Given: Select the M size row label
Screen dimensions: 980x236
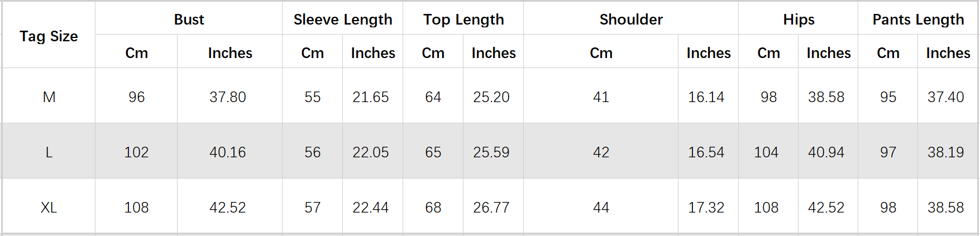Looking at the screenshot, I should tap(49, 97).
